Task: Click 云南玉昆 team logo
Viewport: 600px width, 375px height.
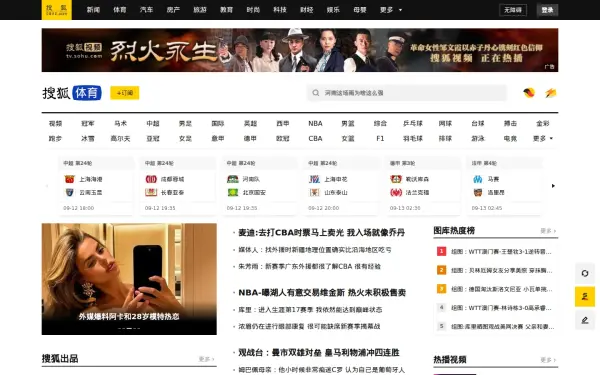Action: point(70,192)
